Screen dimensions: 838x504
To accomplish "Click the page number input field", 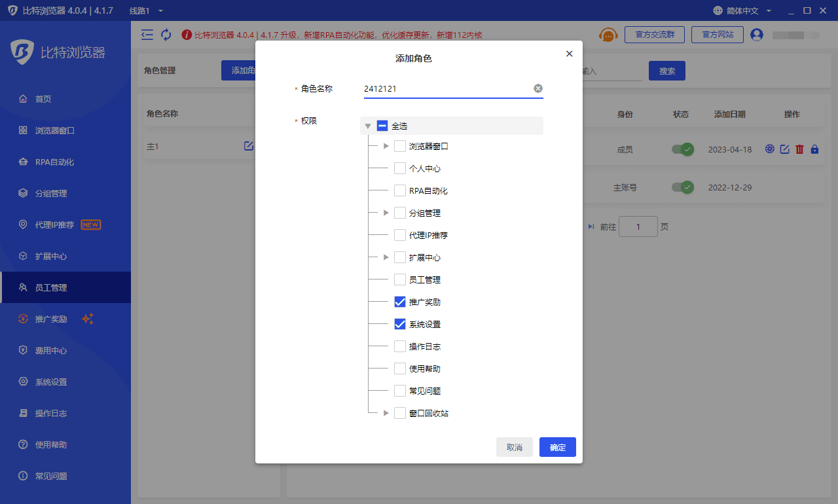I will (x=638, y=226).
